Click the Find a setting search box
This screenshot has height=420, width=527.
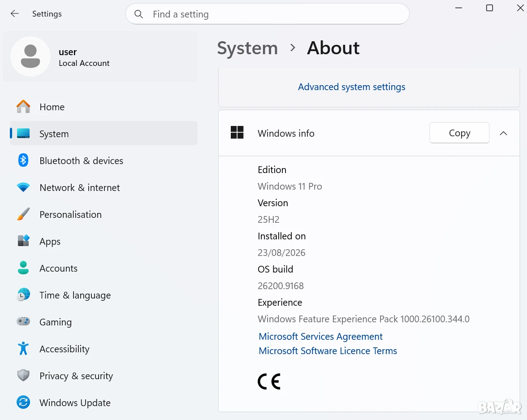pos(267,14)
